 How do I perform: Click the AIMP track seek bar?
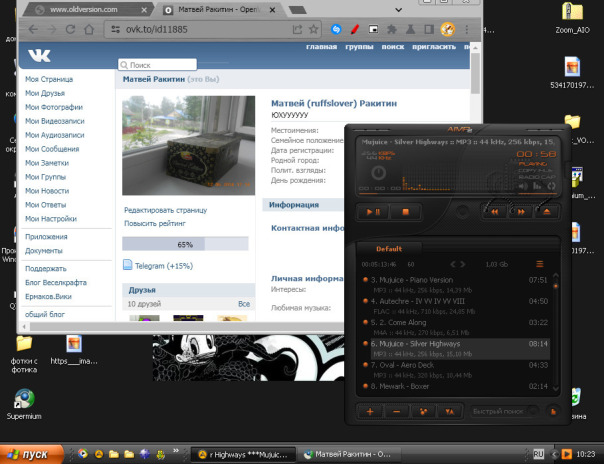pyautogui.click(x=457, y=194)
